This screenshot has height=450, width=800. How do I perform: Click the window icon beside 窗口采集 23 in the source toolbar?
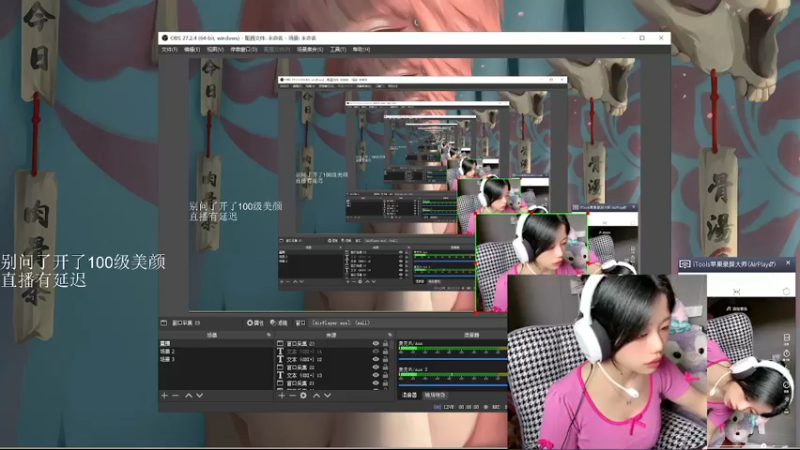click(x=164, y=323)
